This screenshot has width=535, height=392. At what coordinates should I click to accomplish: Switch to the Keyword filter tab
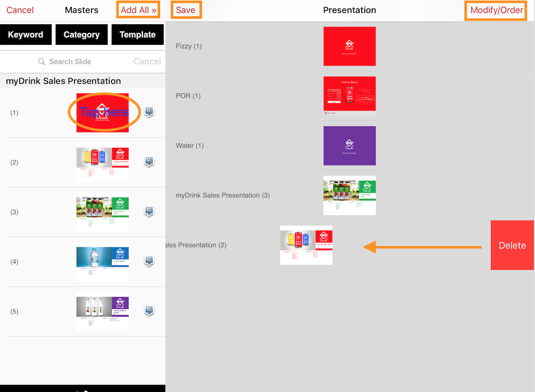point(26,35)
